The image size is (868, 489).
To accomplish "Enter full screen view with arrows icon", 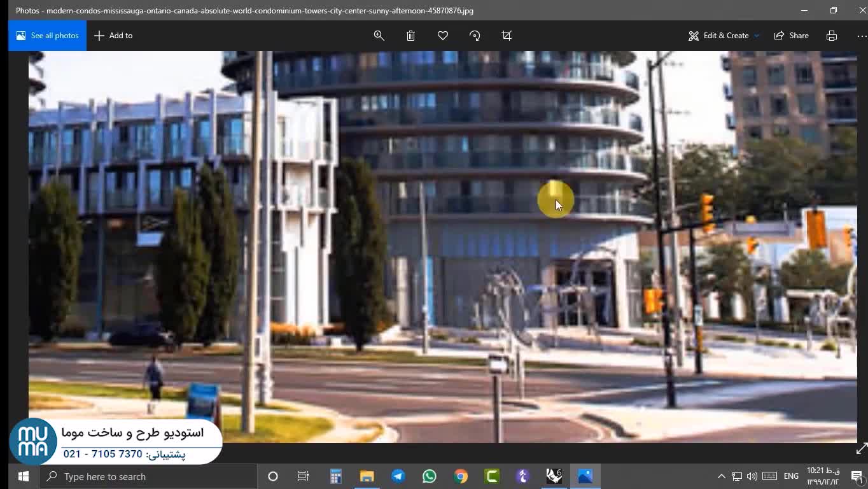I will (862, 450).
